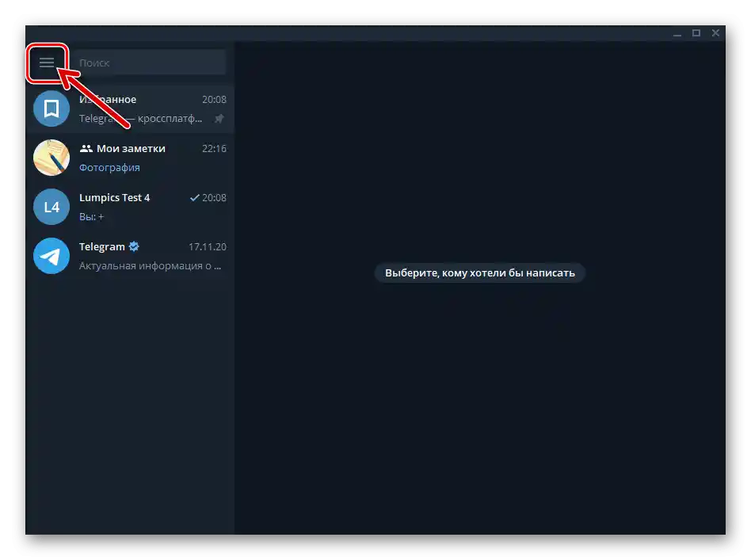Click the message preview Вы: +
The width and height of the screenshot is (751, 560).
pos(93,215)
